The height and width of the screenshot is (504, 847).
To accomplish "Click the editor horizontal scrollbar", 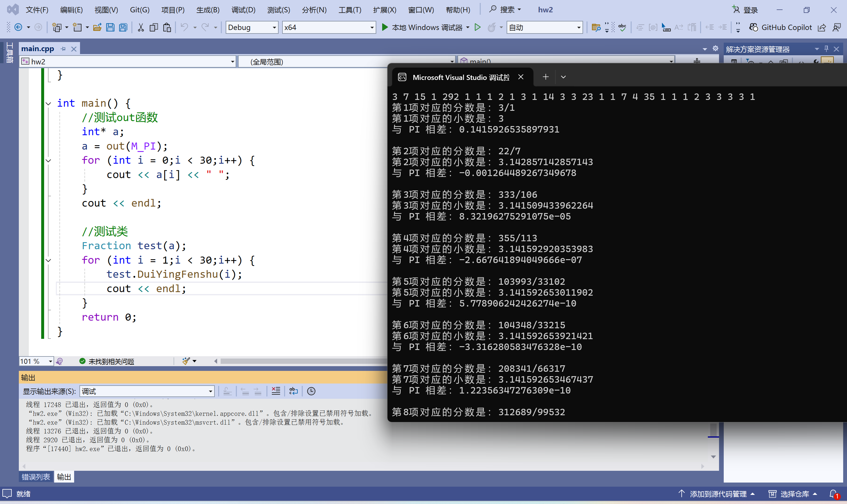I will pyautogui.click(x=299, y=361).
